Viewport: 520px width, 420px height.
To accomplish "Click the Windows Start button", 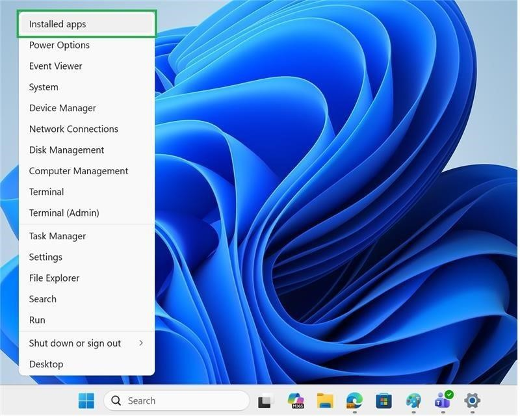I will point(86,400).
